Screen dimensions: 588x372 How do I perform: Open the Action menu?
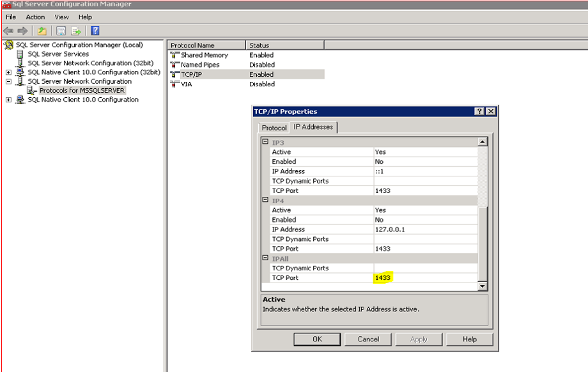[35, 17]
